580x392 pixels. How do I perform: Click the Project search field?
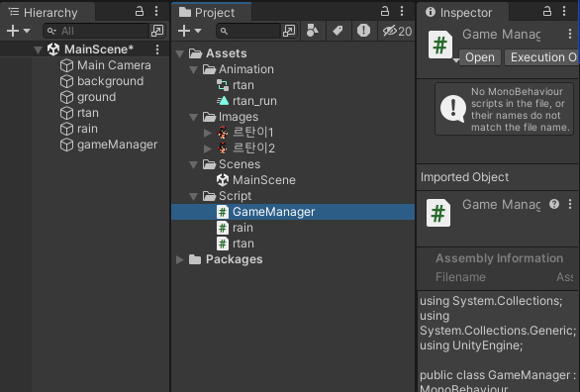click(x=249, y=31)
